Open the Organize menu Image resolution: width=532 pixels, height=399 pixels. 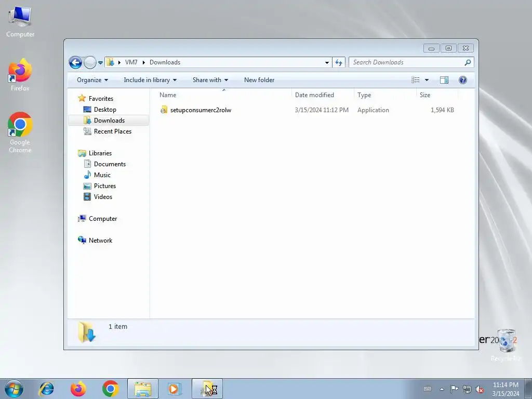tap(92, 80)
